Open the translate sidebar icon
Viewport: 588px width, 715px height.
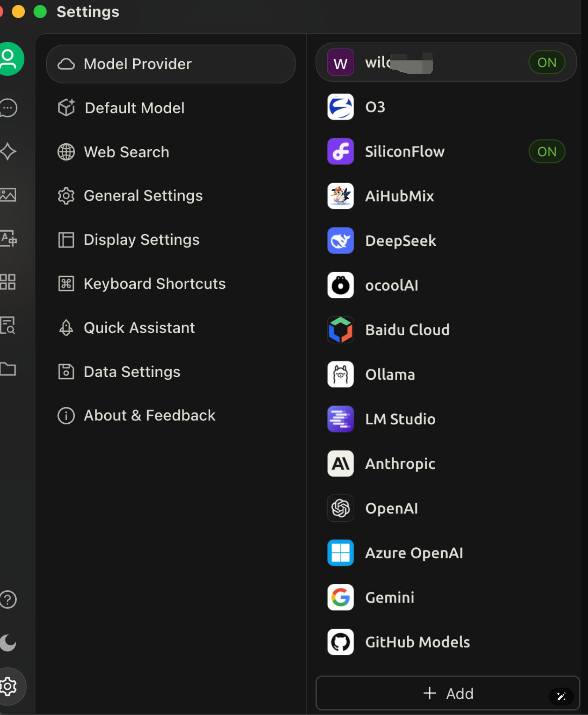8,238
